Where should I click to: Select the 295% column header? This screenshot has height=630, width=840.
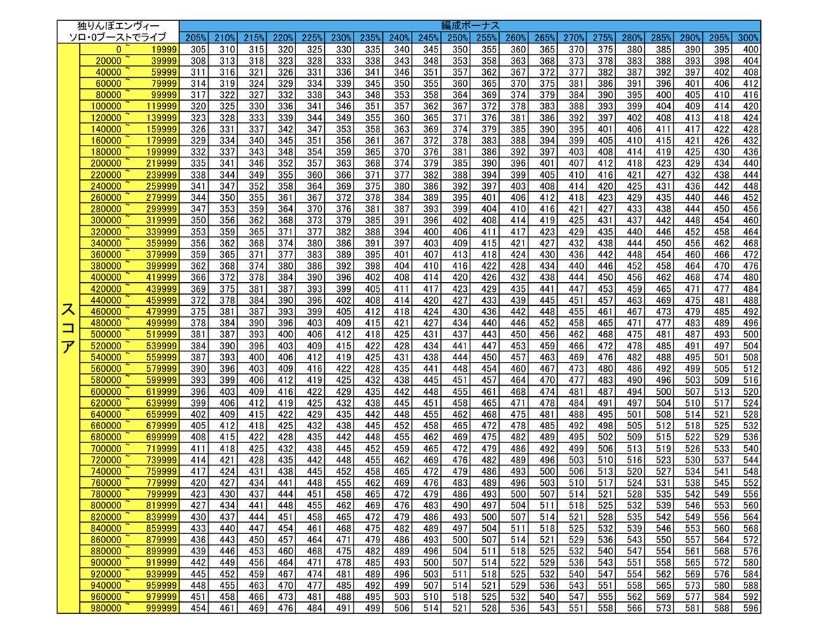pos(717,37)
